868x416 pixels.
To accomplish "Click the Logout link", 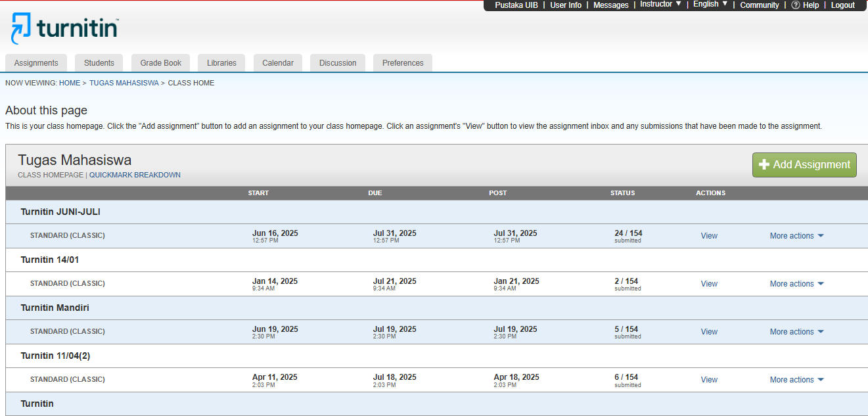I will [x=843, y=5].
